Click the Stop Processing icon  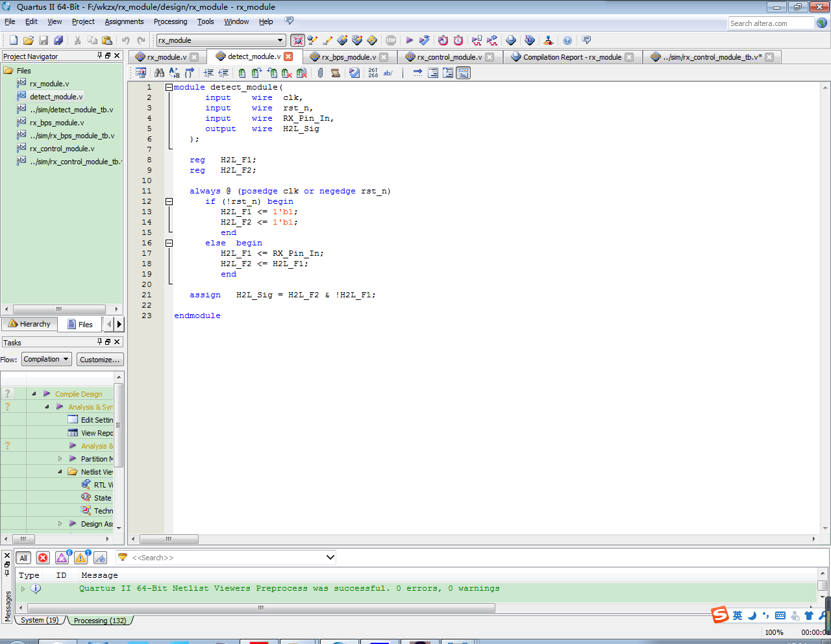click(391, 40)
